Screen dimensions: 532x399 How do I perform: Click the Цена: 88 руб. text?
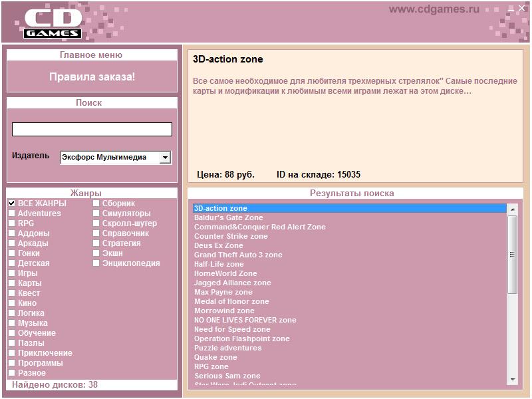225,175
